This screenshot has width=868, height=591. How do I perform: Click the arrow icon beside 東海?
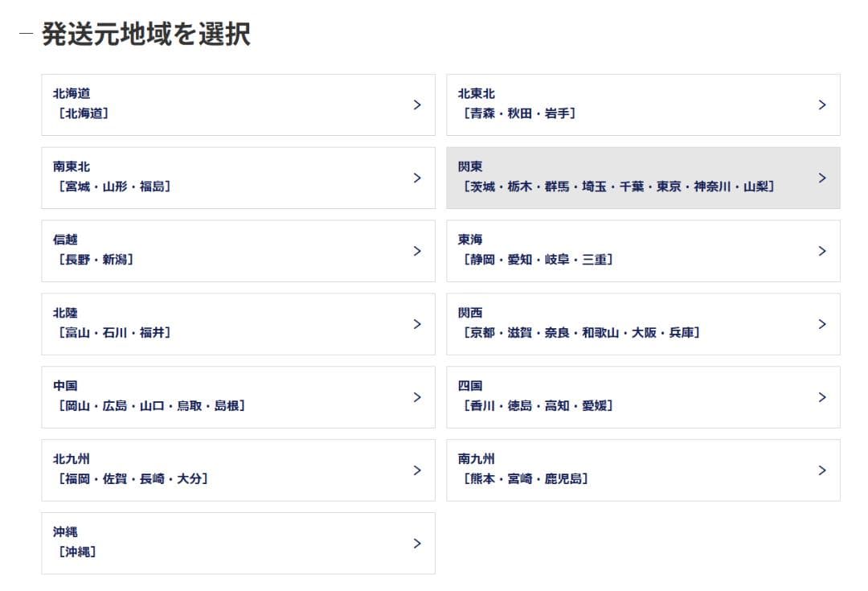tap(822, 251)
